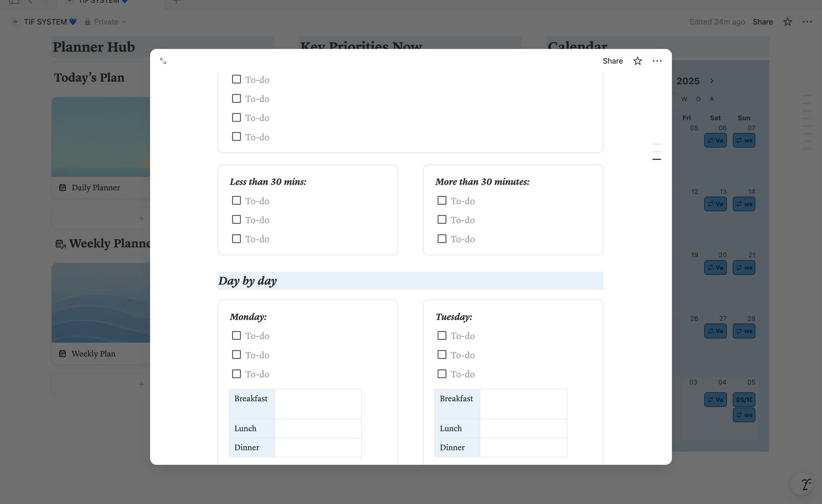Open the top-right page options ellipsis

807,22
